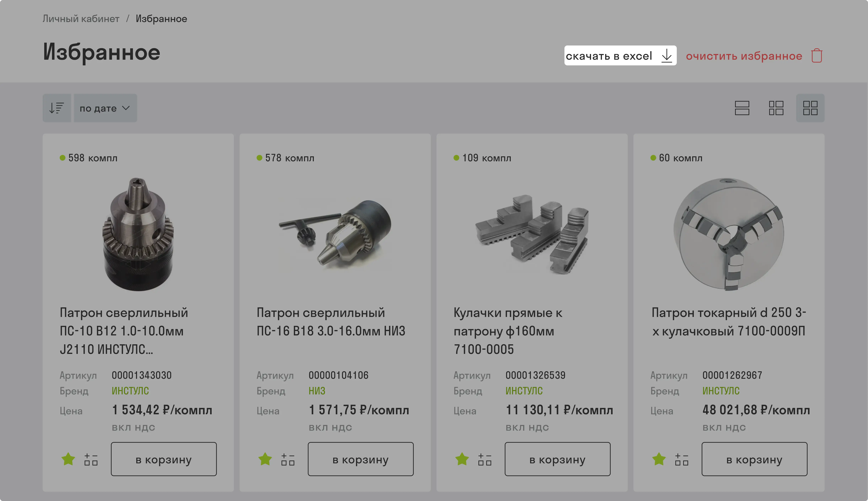Click compare icon on Кулачки прямые card

coord(485,459)
